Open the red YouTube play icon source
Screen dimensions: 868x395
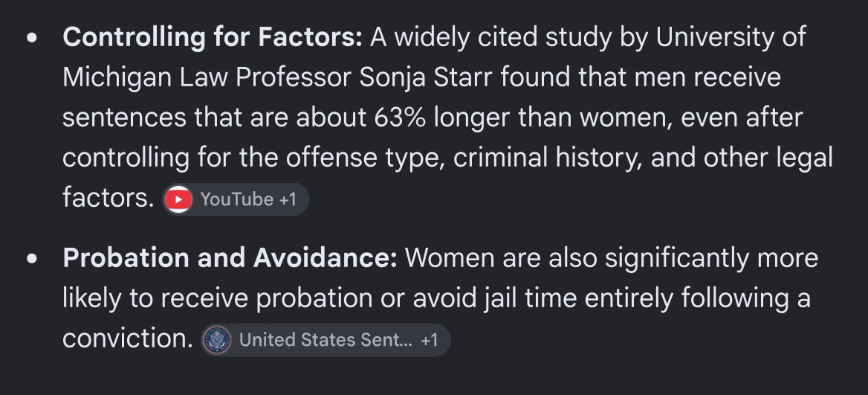(x=179, y=199)
